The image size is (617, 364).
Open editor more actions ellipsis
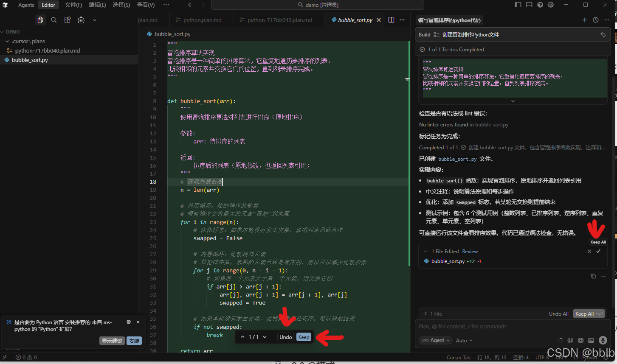tap(402, 20)
